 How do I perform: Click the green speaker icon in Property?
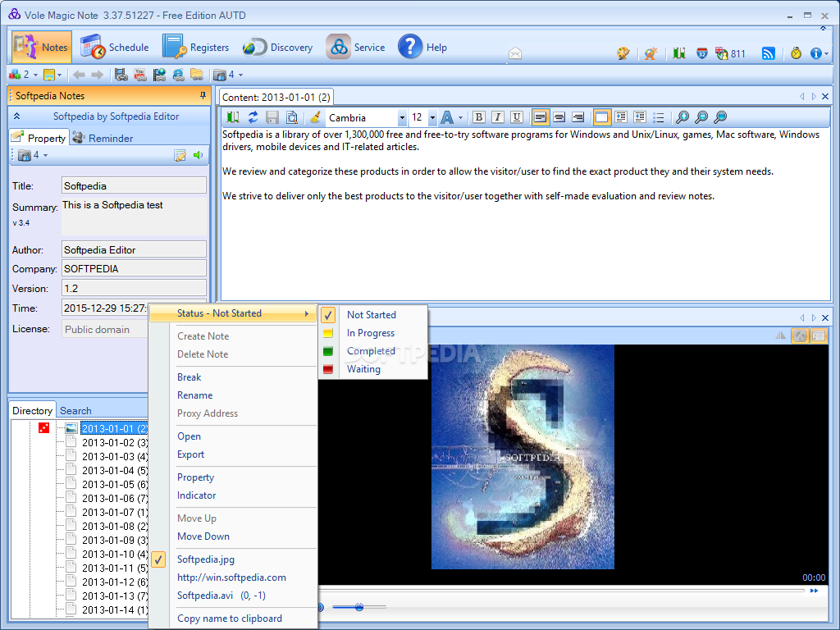coord(199,155)
